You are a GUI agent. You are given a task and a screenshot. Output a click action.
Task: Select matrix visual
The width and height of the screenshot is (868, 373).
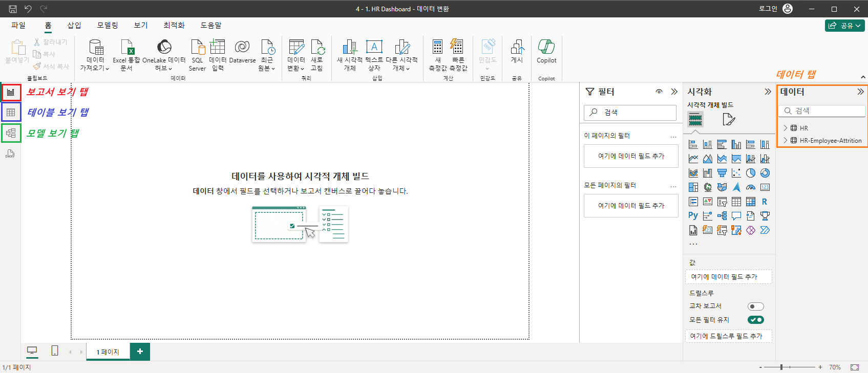click(x=751, y=202)
